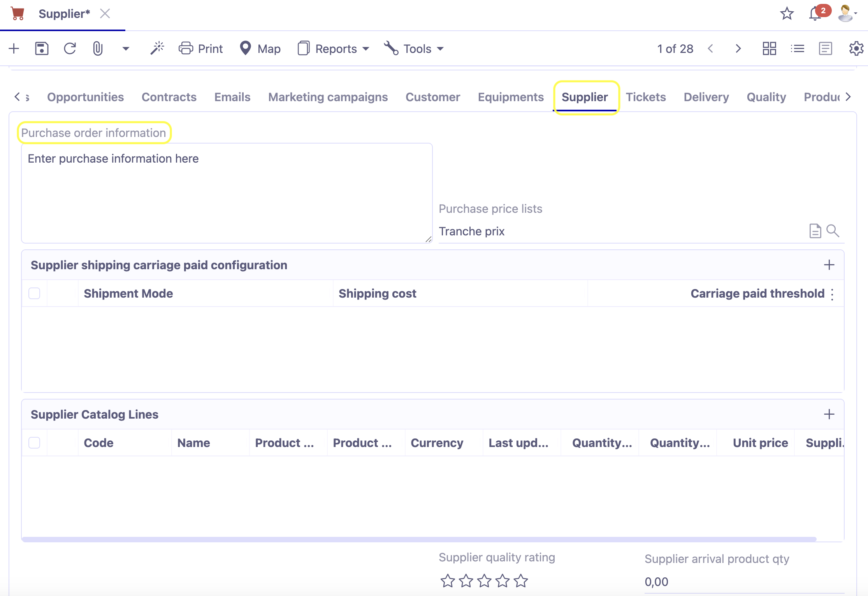The height and width of the screenshot is (596, 868).
Task: Create a new record with the plus icon
Action: [14, 48]
